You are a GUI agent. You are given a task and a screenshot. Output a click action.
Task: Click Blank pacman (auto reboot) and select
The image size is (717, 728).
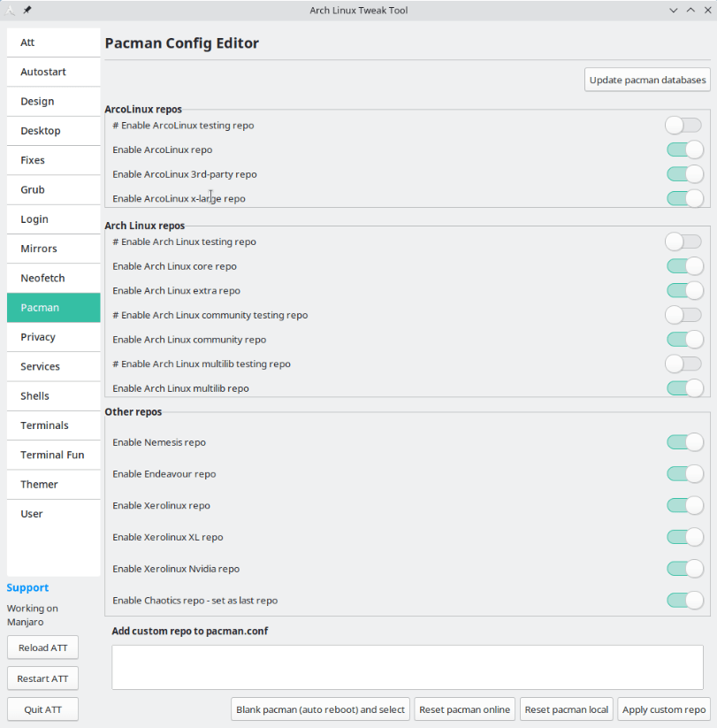[320, 709]
